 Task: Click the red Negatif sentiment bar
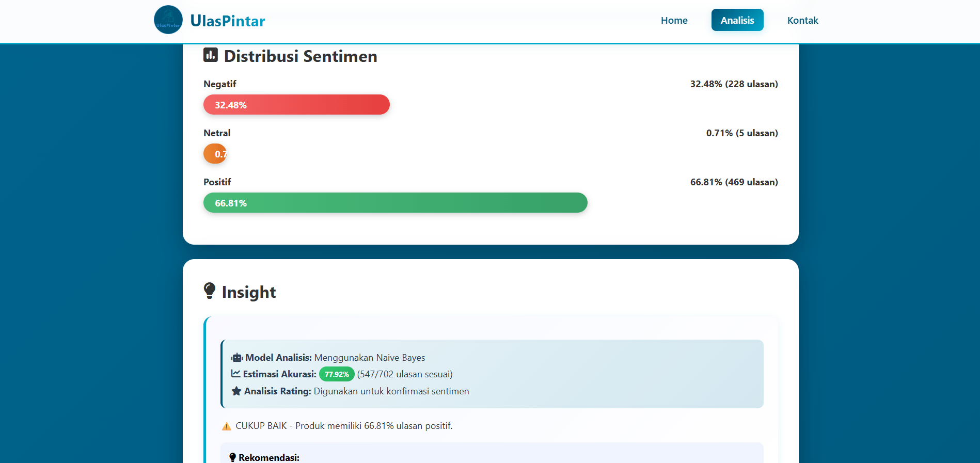[x=296, y=104]
